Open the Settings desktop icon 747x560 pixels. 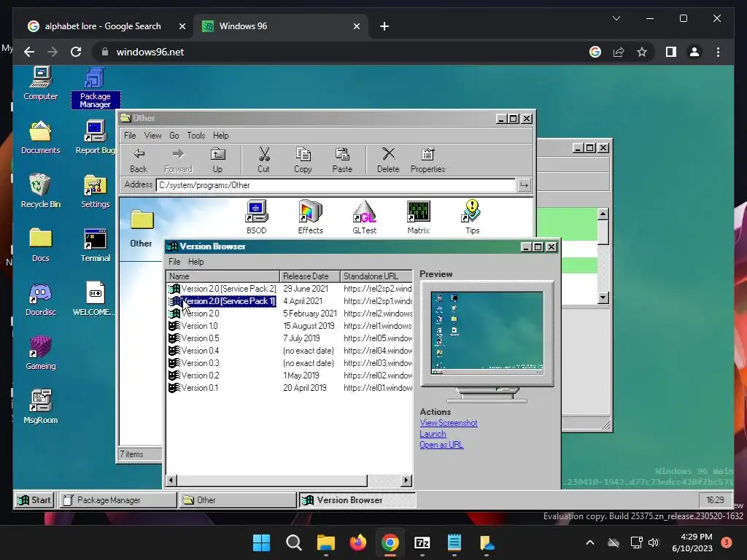click(x=96, y=192)
